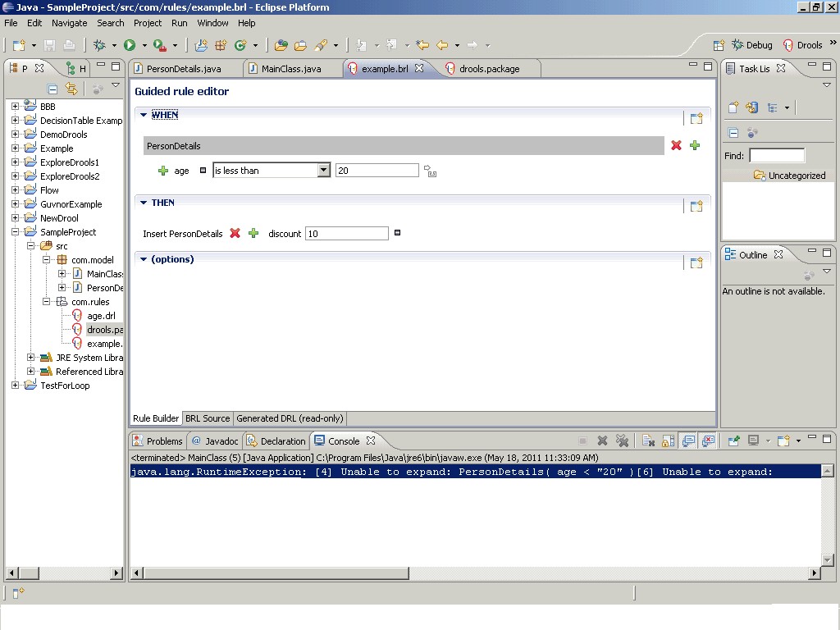Click the Find input field in Task List
This screenshot has width=840, height=630.
pos(776,156)
